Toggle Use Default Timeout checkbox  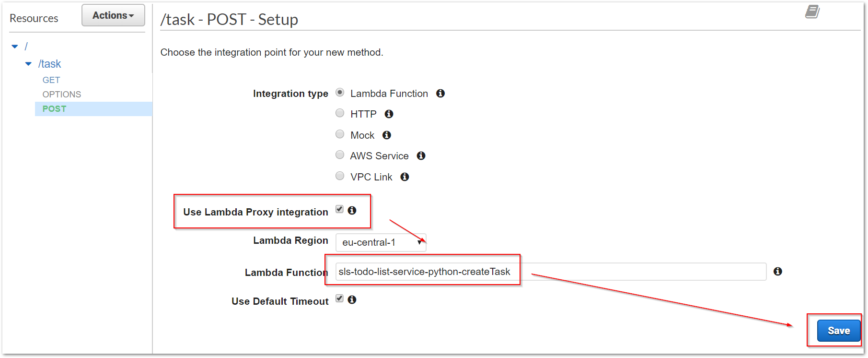pyautogui.click(x=339, y=298)
